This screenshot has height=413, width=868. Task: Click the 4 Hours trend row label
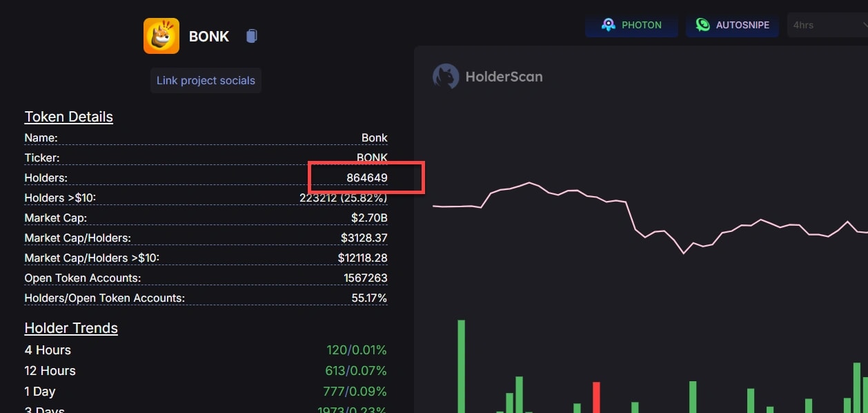[48, 349]
